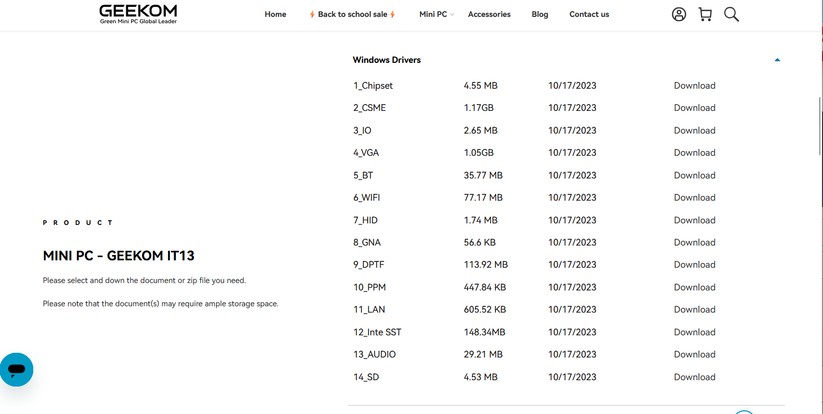Click the 447.84 KB file size
This screenshot has width=823, height=414.
click(484, 287)
